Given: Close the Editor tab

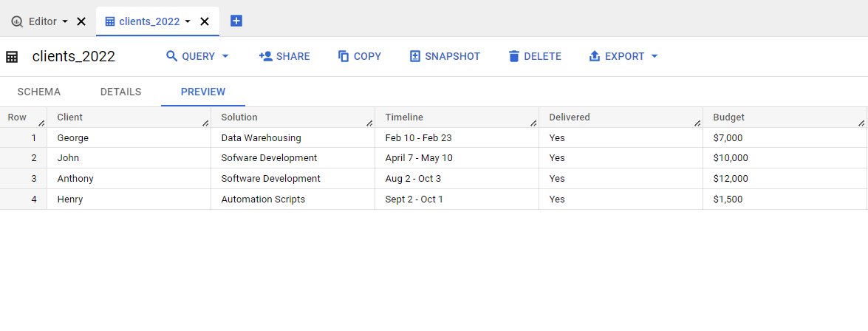Looking at the screenshot, I should point(81,21).
